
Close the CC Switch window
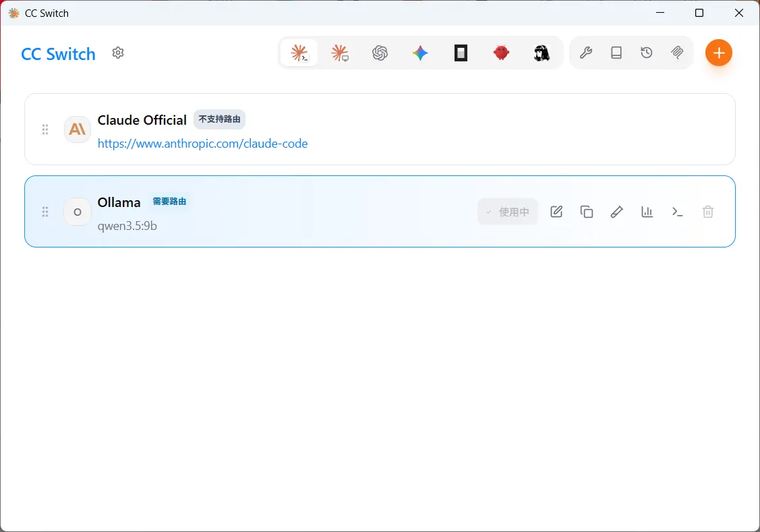click(x=738, y=13)
